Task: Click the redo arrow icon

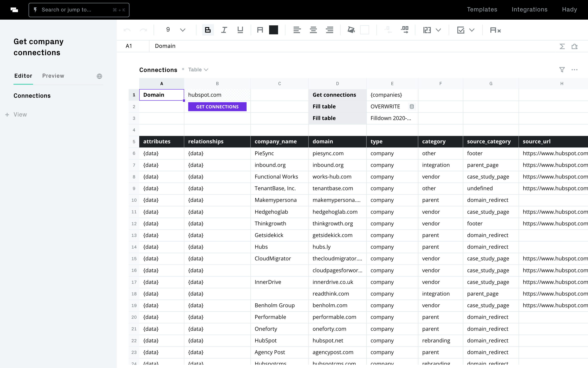Action: pos(143,30)
